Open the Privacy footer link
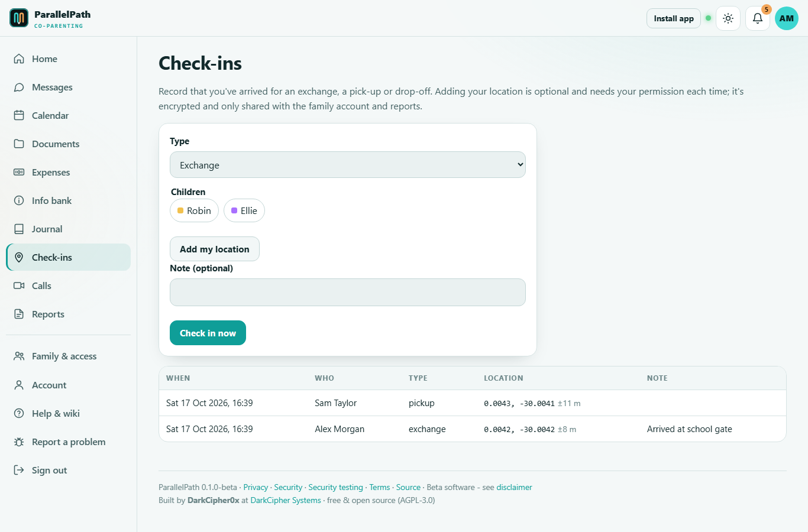This screenshot has height=532, width=808. (x=256, y=487)
